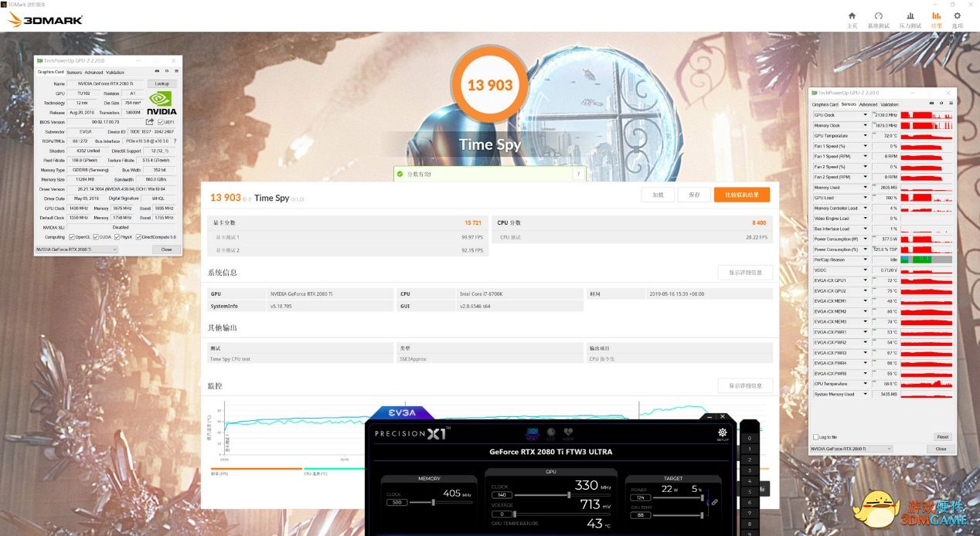
Task: Open the 3DMark Options (选项) gear
Action: pyautogui.click(x=958, y=19)
